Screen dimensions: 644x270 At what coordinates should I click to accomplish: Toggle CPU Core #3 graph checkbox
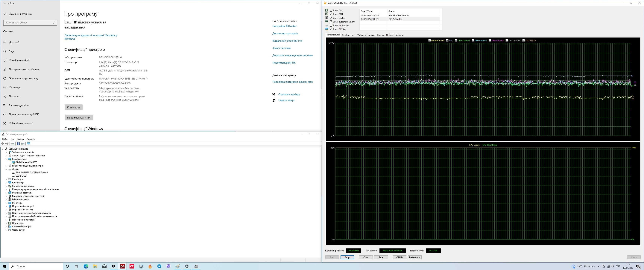point(490,40)
